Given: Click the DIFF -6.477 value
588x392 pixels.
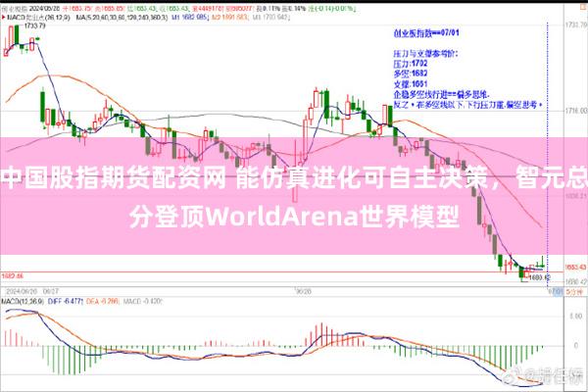Looking at the screenshot, I should [x=66, y=301].
